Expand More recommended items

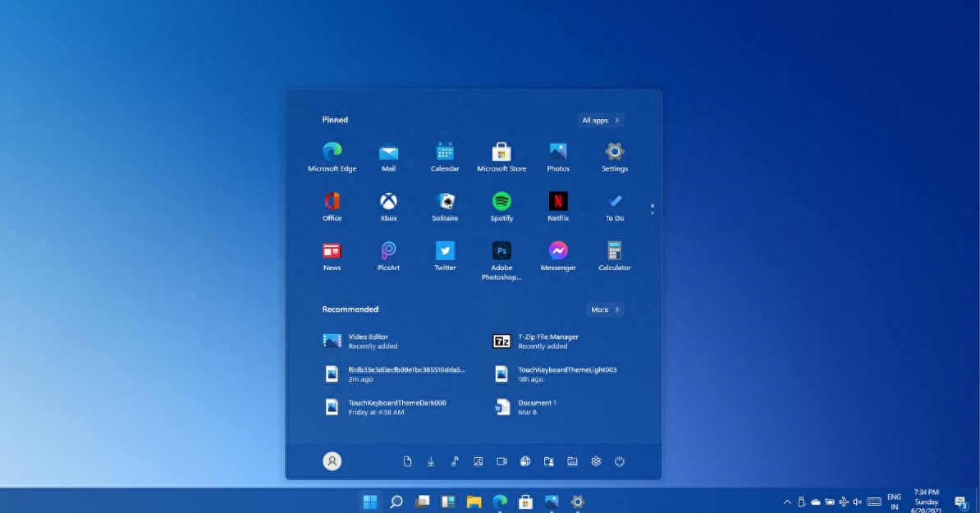[x=605, y=310]
